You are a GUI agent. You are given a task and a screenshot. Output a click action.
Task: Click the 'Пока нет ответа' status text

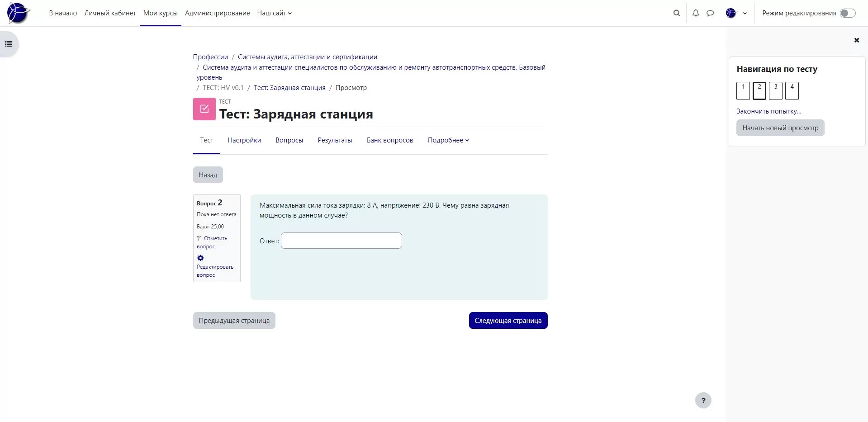217,214
